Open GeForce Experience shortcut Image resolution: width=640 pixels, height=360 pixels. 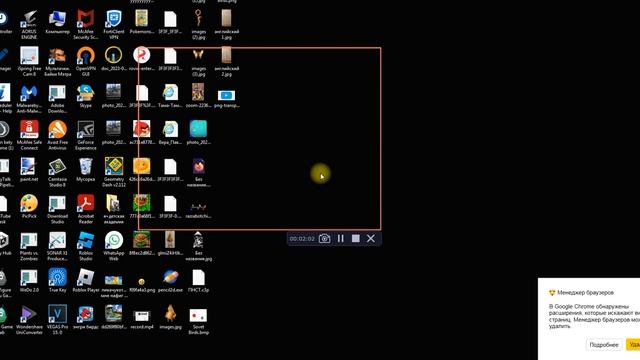(x=86, y=136)
